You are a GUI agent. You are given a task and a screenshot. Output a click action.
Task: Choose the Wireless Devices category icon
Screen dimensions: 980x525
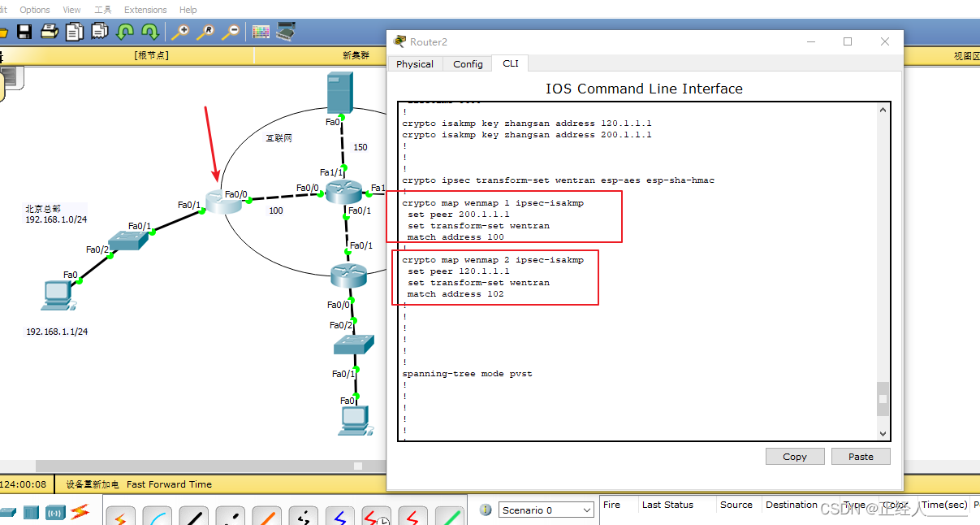[x=55, y=512]
